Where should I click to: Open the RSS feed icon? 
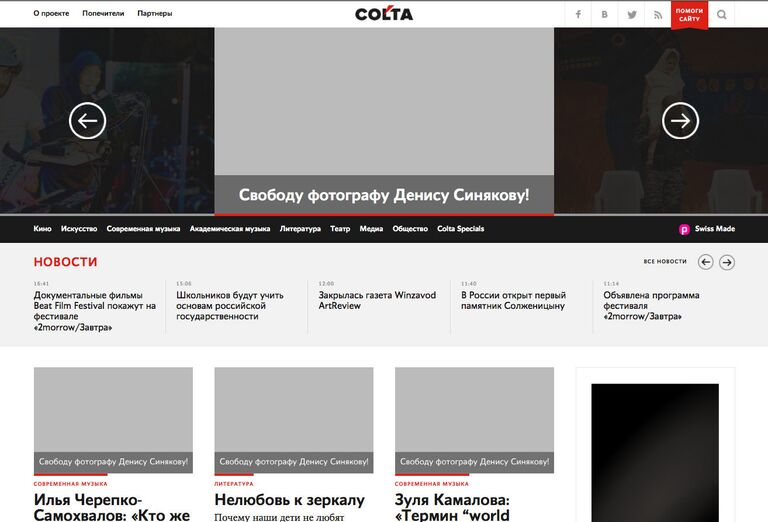(x=658, y=15)
